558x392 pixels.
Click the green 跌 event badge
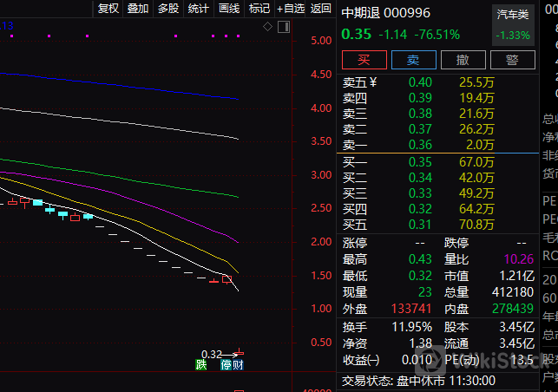201,365
